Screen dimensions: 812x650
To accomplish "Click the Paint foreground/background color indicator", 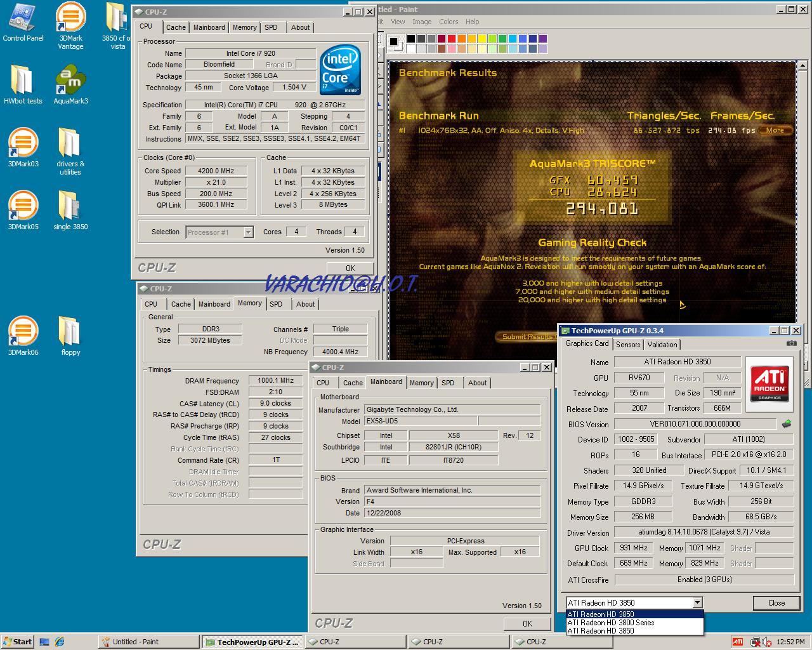I will pyautogui.click(x=395, y=43).
